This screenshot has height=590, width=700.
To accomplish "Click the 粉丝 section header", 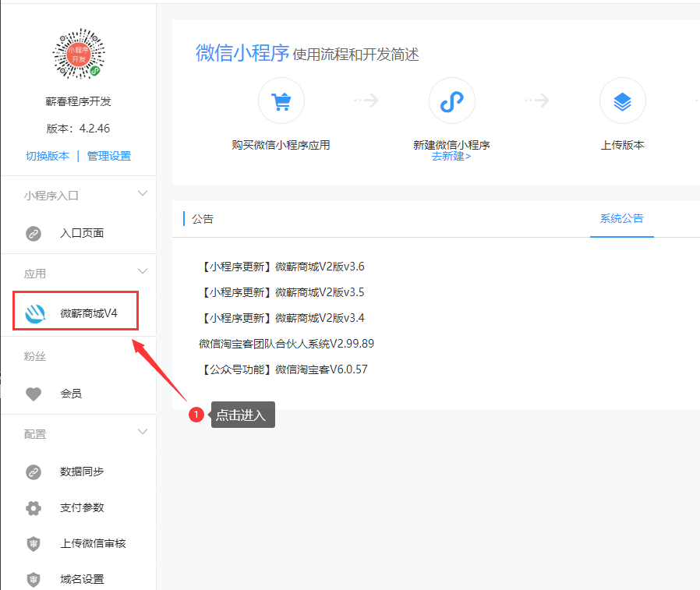I will tap(35, 356).
